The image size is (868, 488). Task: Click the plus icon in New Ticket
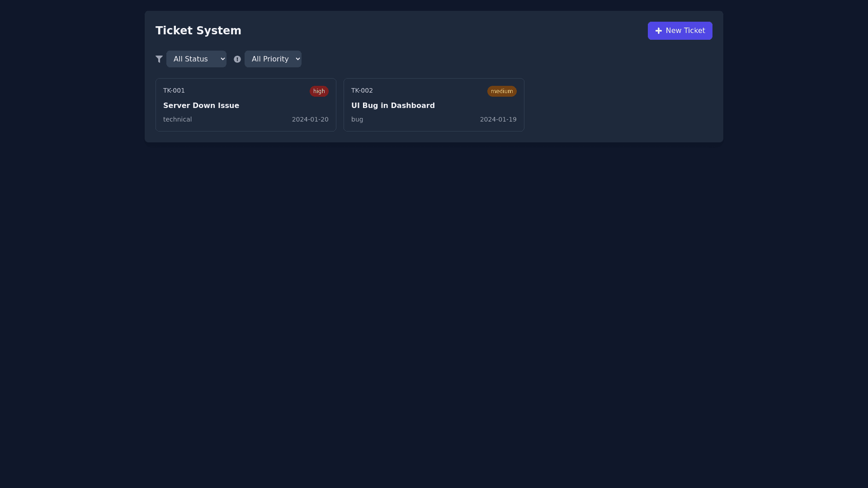[659, 31]
